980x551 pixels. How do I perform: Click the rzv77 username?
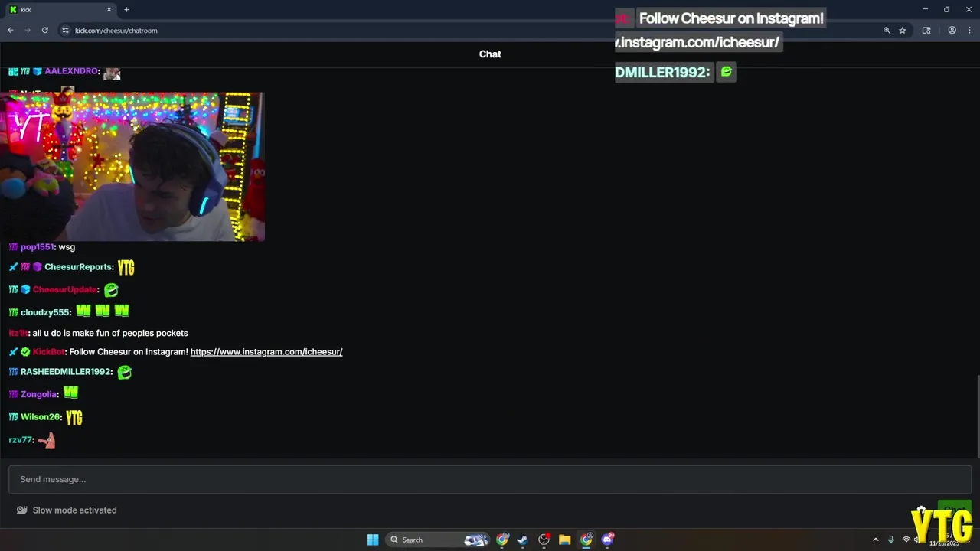click(x=21, y=440)
